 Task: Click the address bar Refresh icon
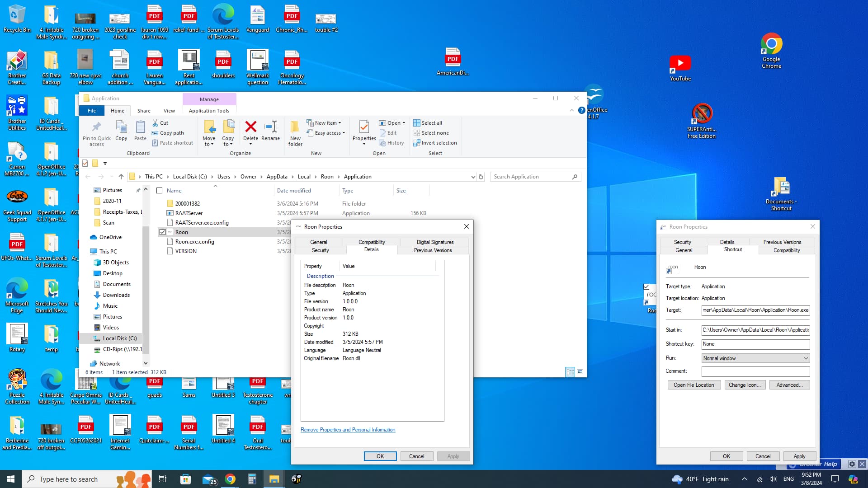click(x=481, y=177)
